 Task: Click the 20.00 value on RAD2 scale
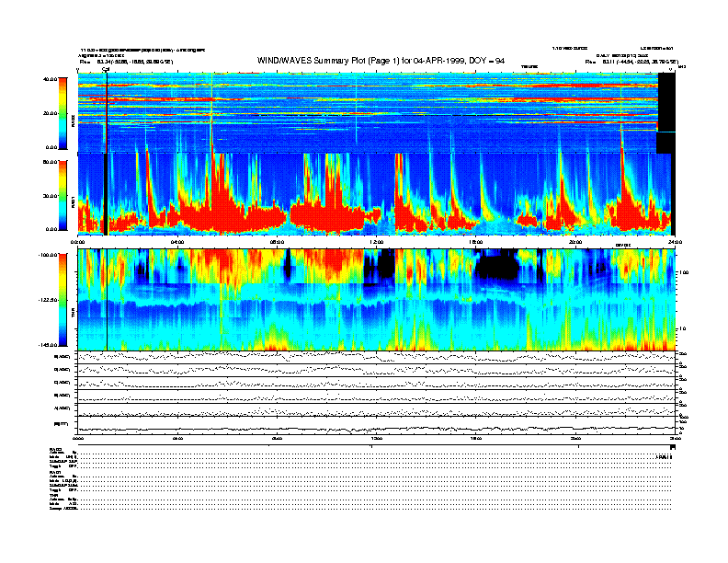pyautogui.click(x=51, y=113)
